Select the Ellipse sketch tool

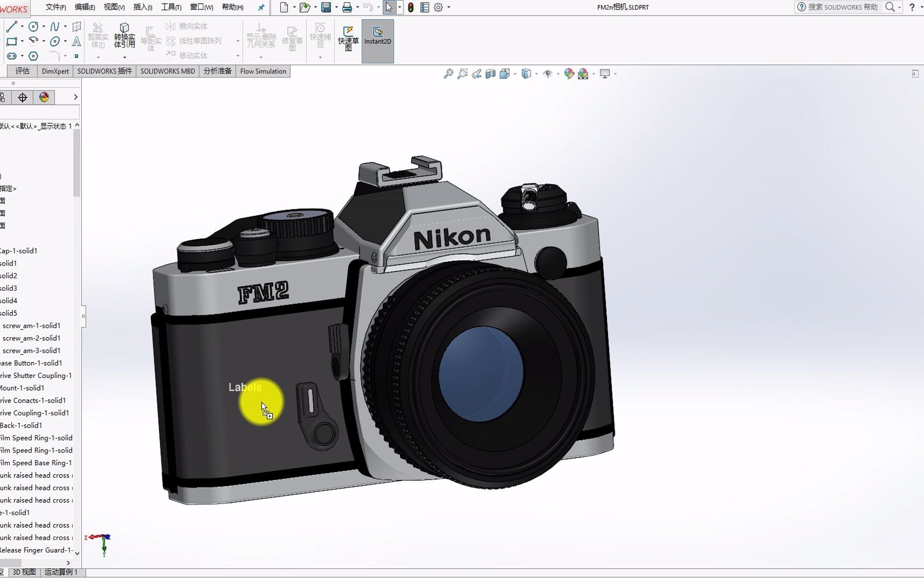tap(55, 41)
